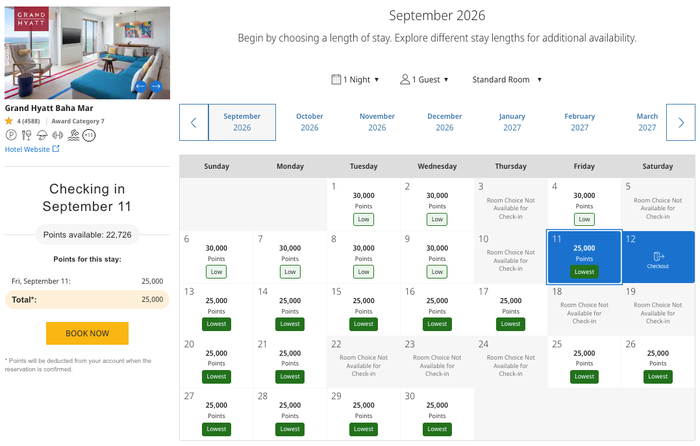
Task: Pick September 14 as check-in
Action: tap(290, 309)
